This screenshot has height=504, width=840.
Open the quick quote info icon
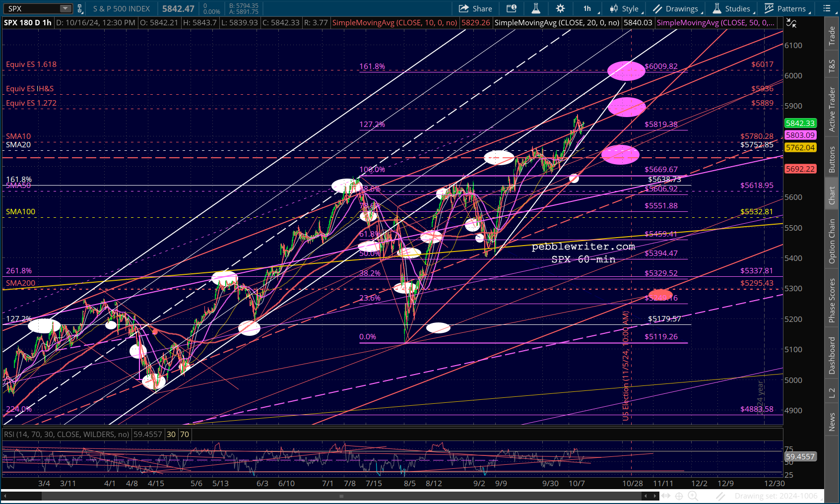[512, 8]
